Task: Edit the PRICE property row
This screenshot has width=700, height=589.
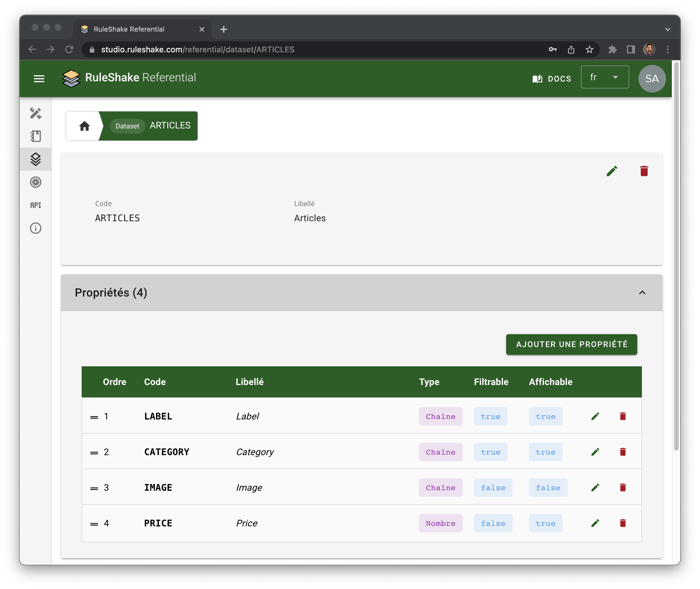Action: 595,523
